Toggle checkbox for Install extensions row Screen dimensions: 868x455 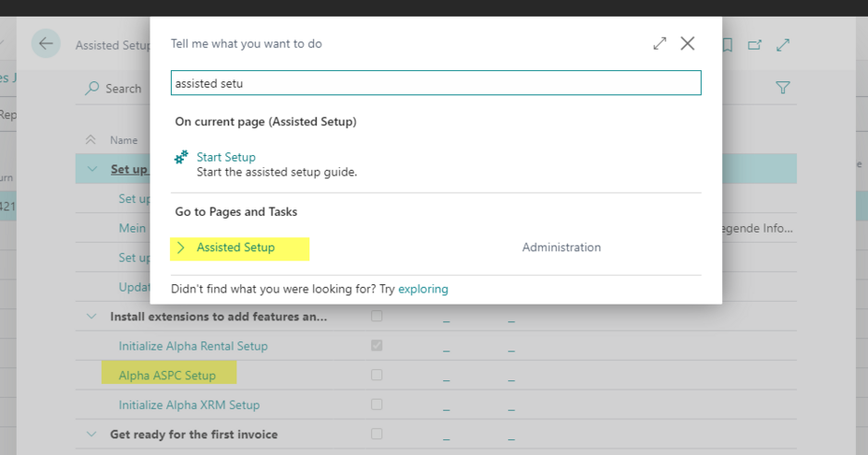(x=376, y=317)
